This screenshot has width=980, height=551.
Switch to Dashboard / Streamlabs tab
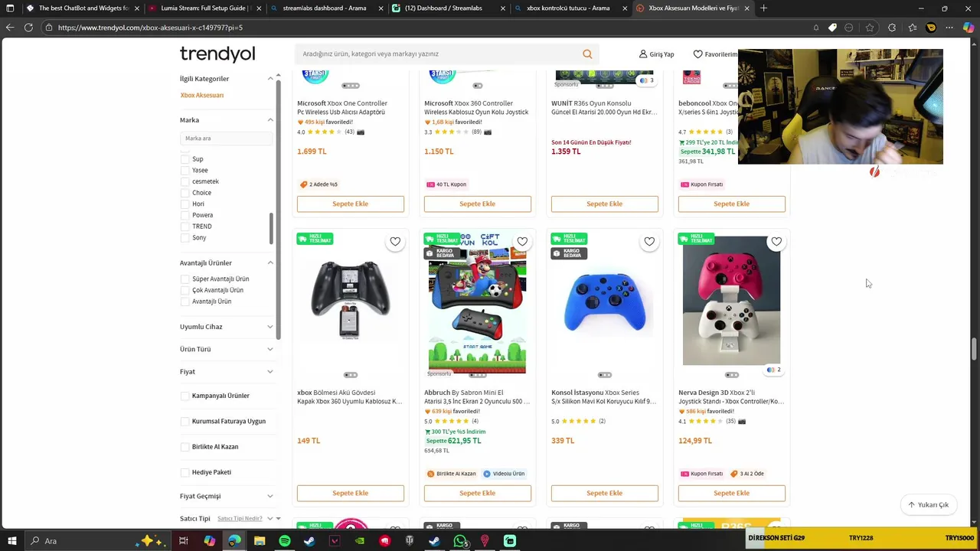tap(447, 8)
